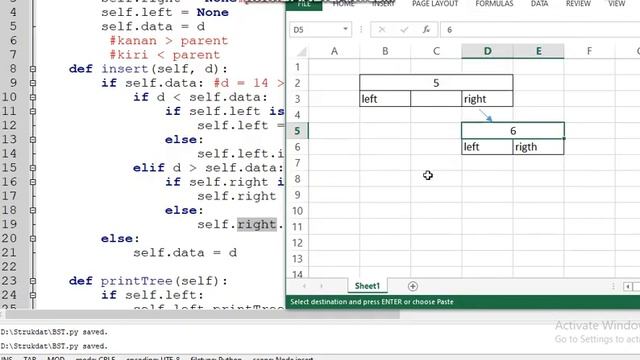This screenshot has height=360, width=640.
Task: Click the merged cell containing 6
Action: (513, 131)
